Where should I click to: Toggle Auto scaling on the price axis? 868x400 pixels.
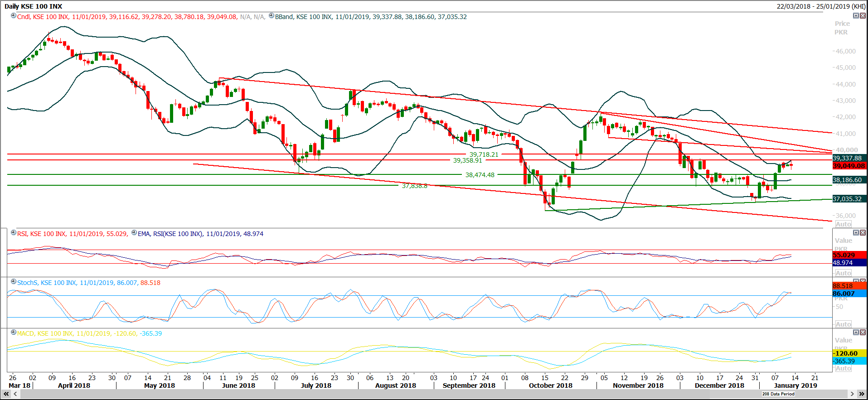point(843,224)
